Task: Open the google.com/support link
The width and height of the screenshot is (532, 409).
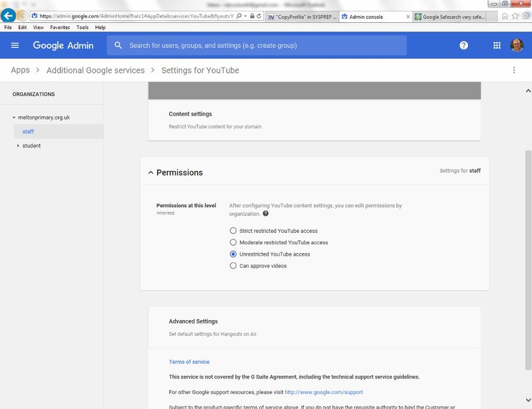Action: [x=324, y=392]
